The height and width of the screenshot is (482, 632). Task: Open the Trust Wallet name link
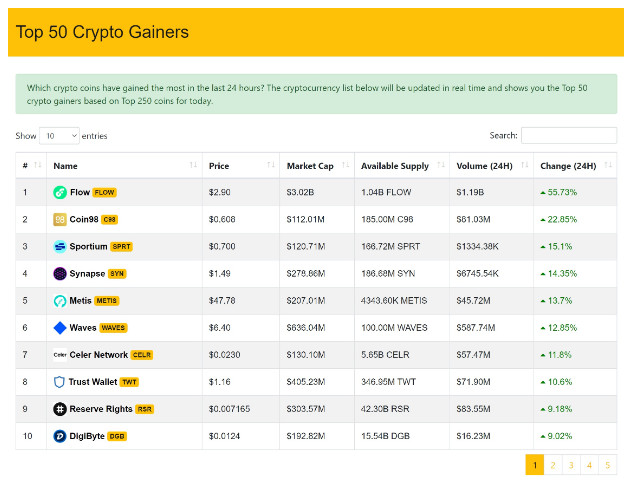93,382
